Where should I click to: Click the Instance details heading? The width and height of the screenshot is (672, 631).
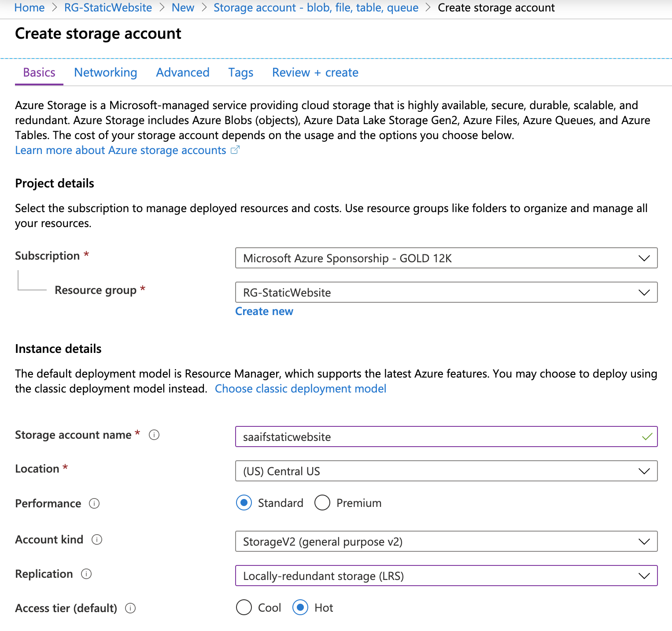click(x=58, y=349)
